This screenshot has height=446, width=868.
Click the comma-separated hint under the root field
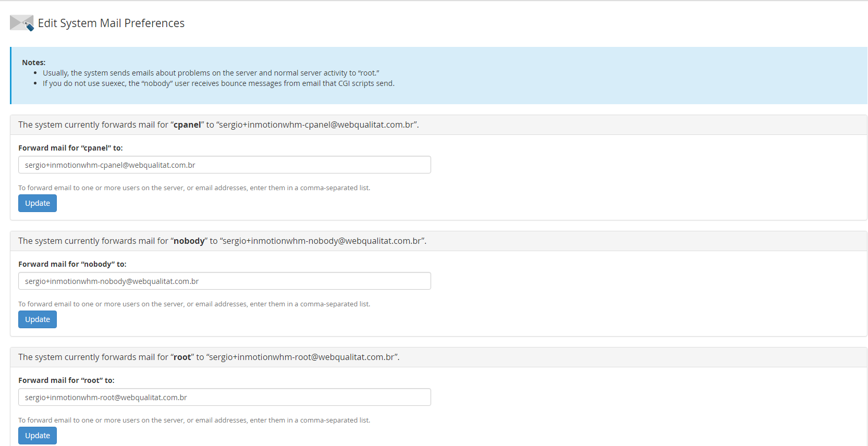194,420
